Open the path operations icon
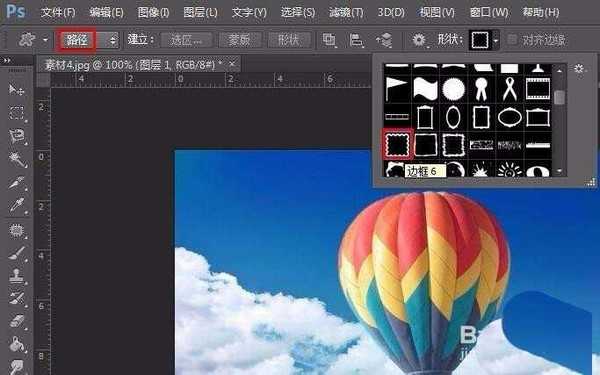 329,40
